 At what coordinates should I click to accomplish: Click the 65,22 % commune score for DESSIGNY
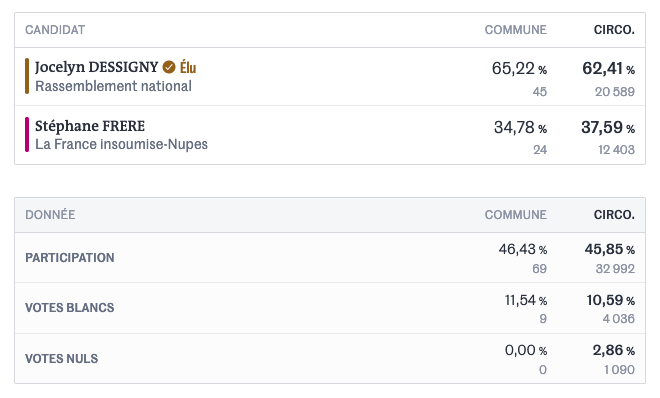(519, 69)
